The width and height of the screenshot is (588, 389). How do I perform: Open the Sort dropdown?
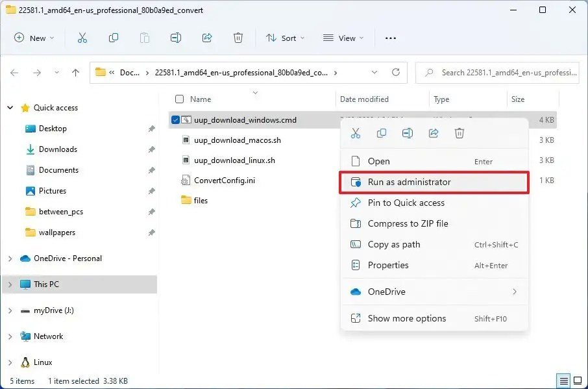(x=285, y=38)
